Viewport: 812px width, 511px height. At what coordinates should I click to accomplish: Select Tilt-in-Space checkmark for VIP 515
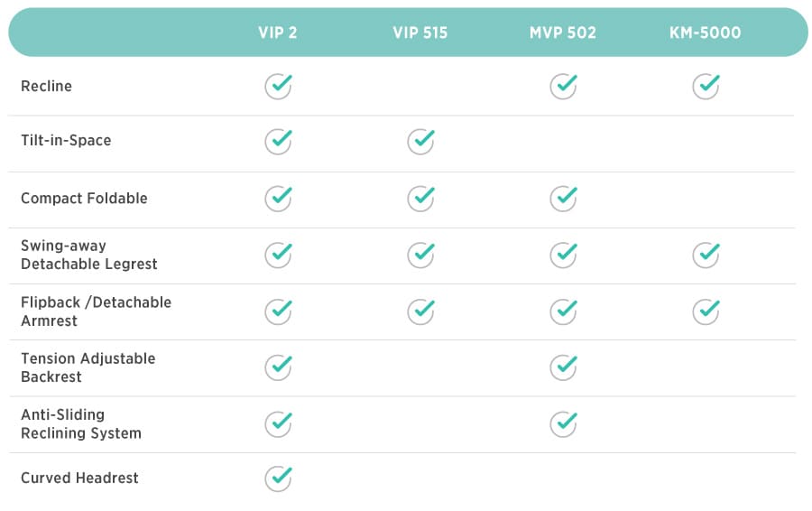pyautogui.click(x=420, y=142)
